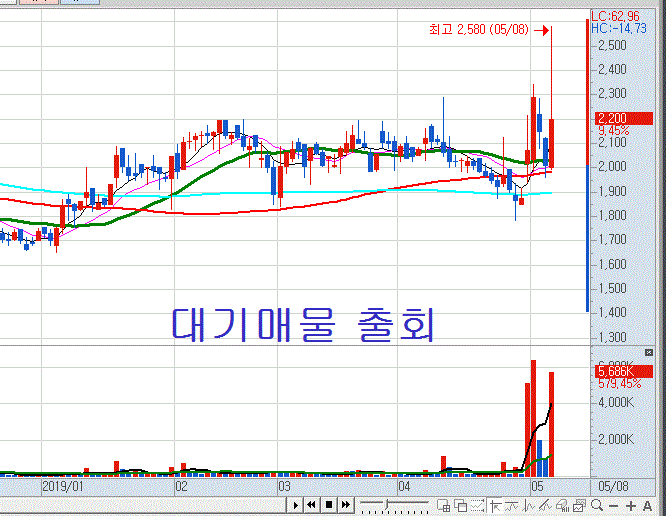
Task: Click the magnifier zoom icon
Action: (x=597, y=505)
